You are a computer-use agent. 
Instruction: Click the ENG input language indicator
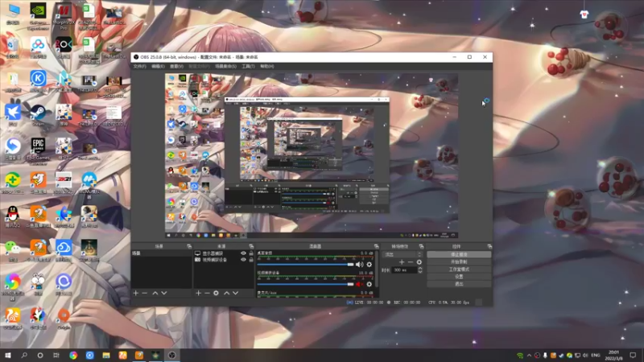click(596, 356)
